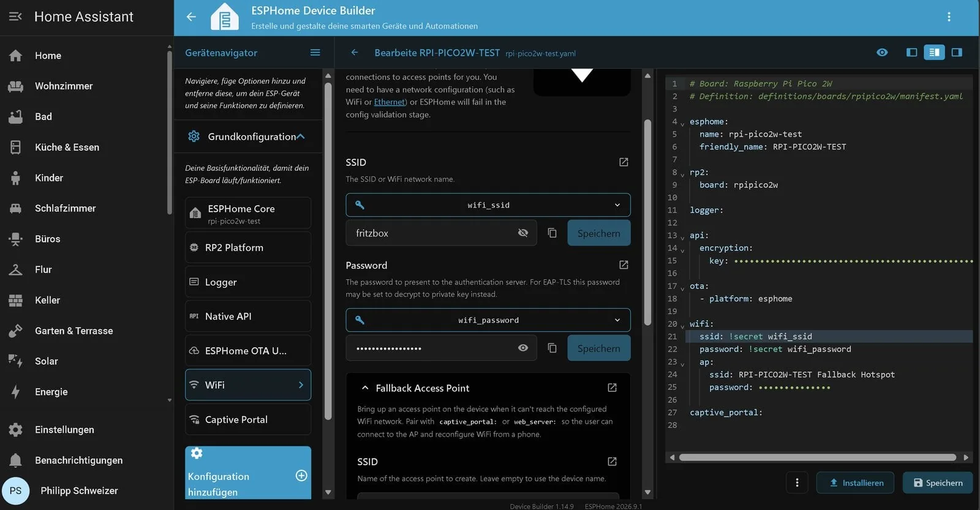Fold the wifi block in YAML
The height and width of the screenshot is (510, 980).
pyautogui.click(x=682, y=325)
